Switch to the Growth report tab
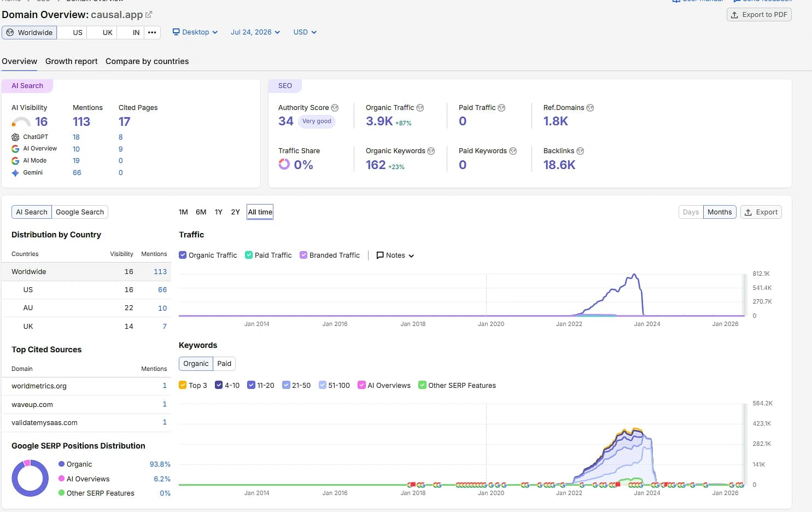This screenshot has width=812, height=512. coord(71,61)
